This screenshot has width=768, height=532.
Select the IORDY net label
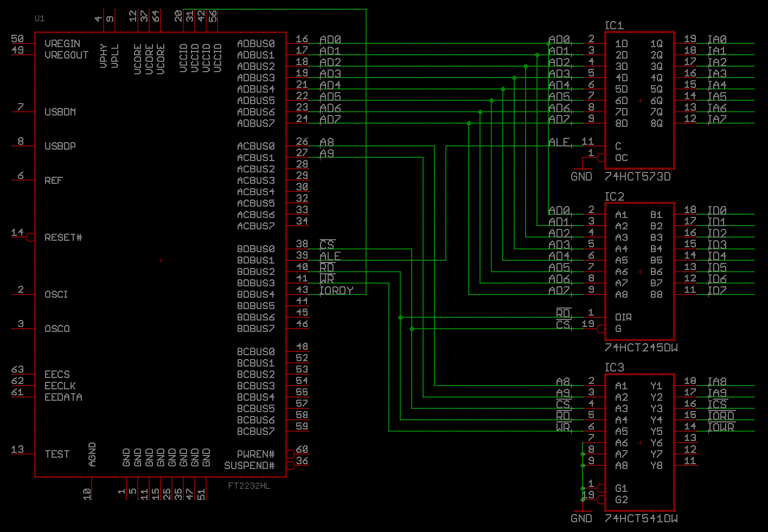336,290
